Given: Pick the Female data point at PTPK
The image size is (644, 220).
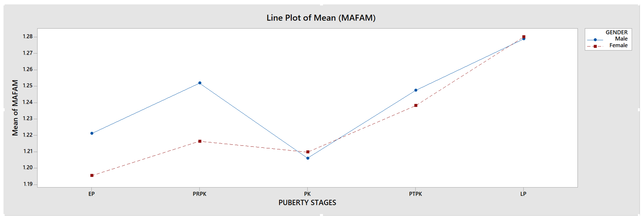Looking at the screenshot, I should (416, 105).
